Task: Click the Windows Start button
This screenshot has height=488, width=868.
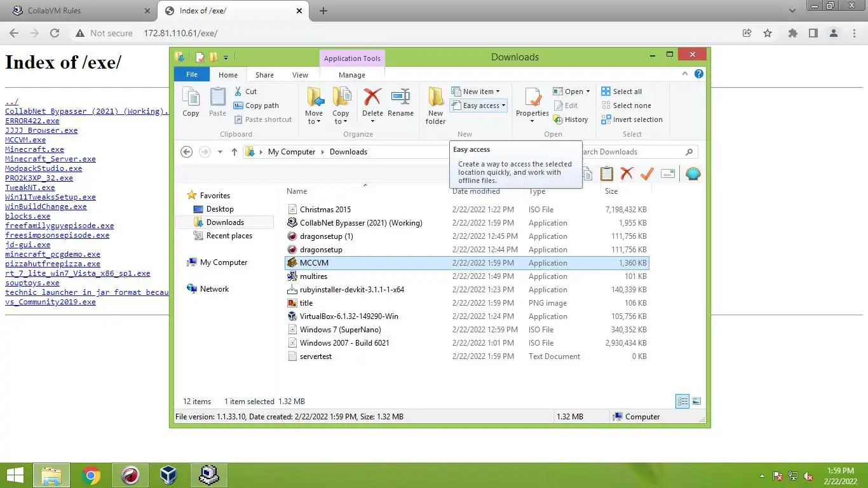Action: pos(15,475)
